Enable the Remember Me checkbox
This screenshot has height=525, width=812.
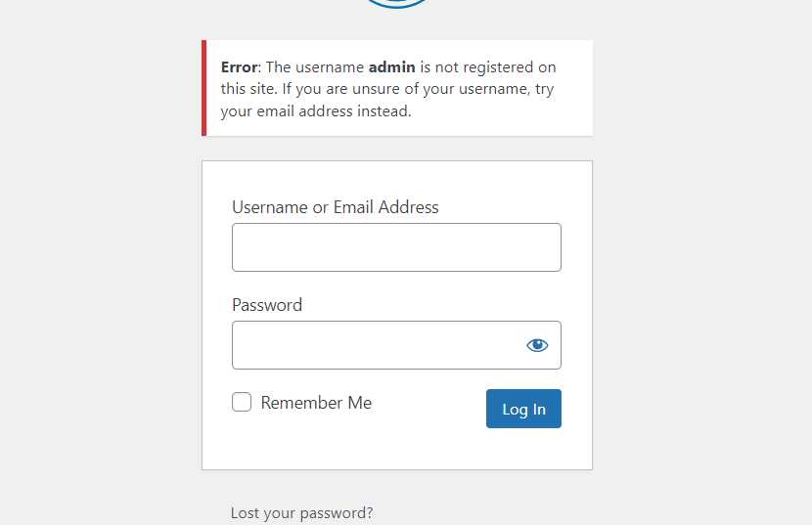pyautogui.click(x=242, y=402)
